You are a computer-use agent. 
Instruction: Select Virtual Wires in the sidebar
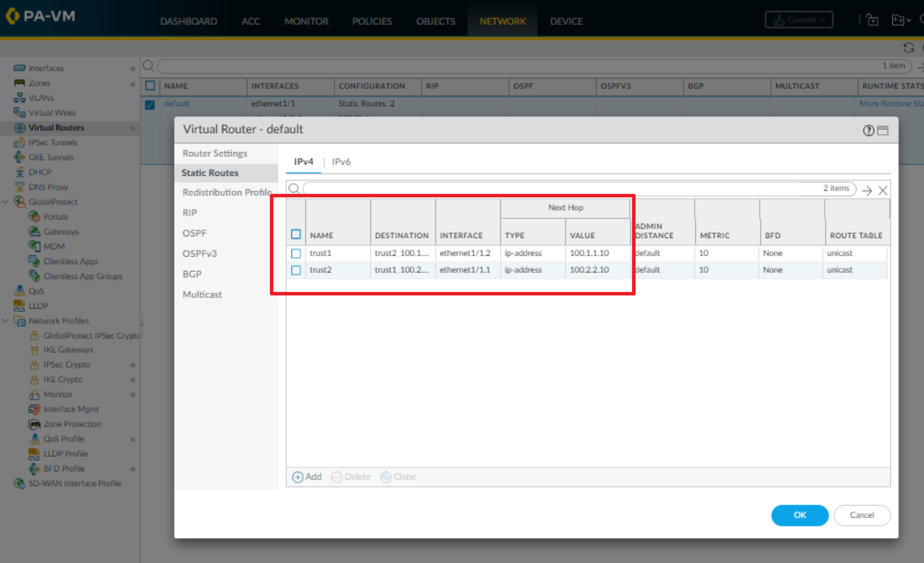(52, 113)
